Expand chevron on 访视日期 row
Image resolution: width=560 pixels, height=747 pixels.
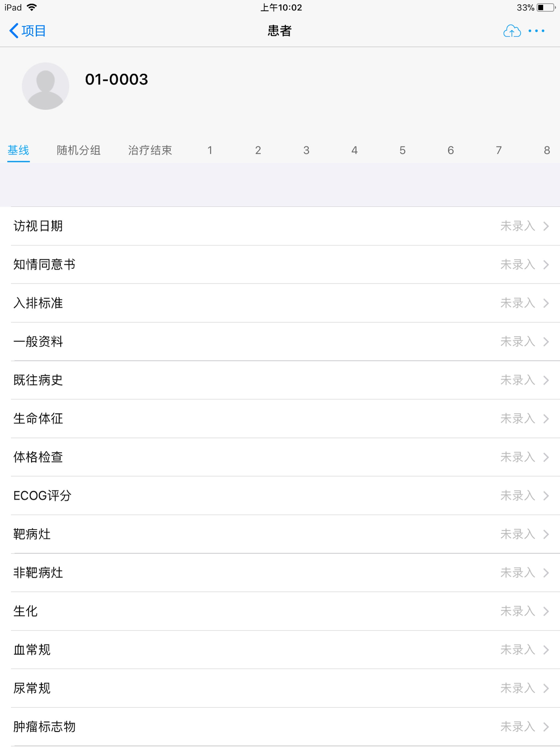pyautogui.click(x=546, y=226)
